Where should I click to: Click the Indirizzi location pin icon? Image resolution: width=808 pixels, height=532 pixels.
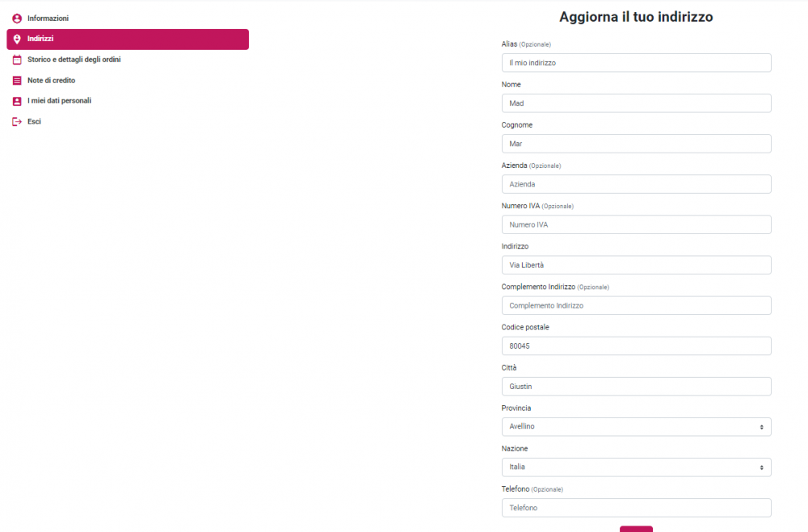[17, 39]
